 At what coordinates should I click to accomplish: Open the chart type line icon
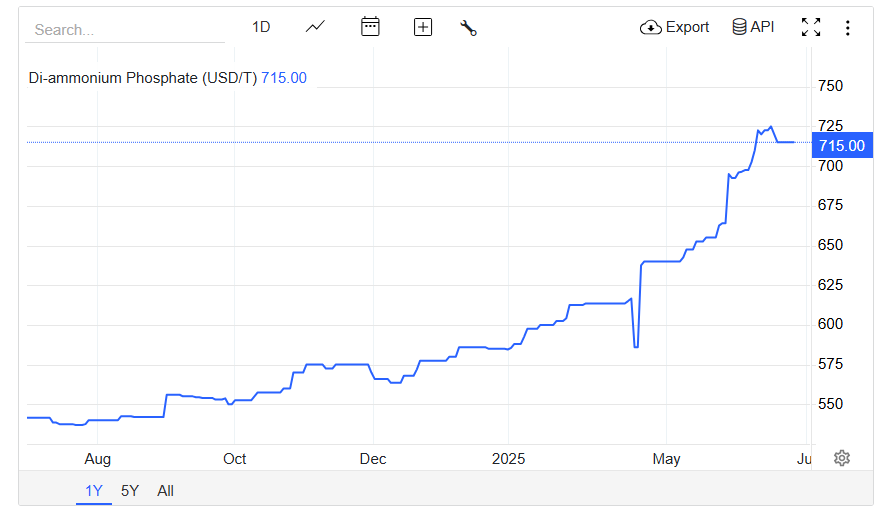(x=315, y=27)
